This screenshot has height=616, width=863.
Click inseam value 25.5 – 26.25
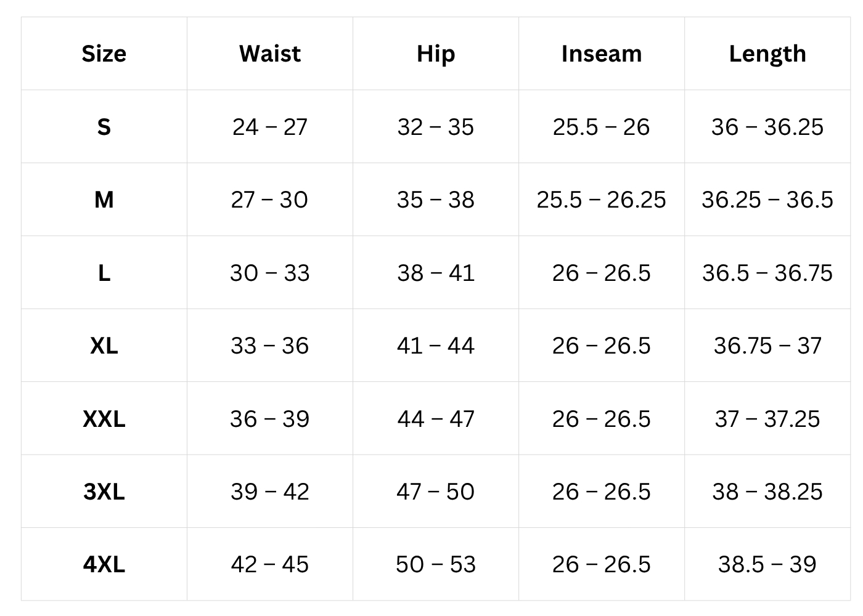602,200
